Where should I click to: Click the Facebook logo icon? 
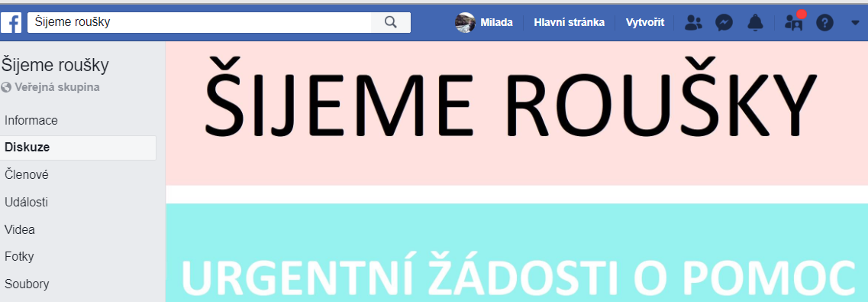(x=11, y=23)
